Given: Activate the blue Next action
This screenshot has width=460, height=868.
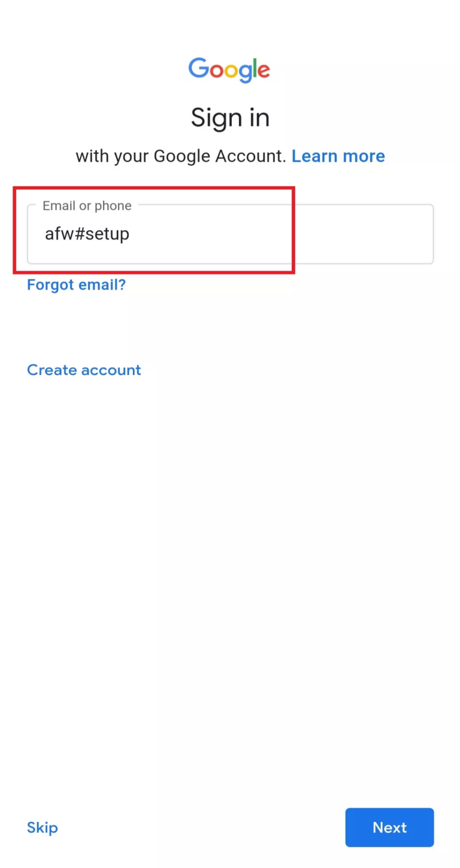Looking at the screenshot, I should [x=389, y=827].
